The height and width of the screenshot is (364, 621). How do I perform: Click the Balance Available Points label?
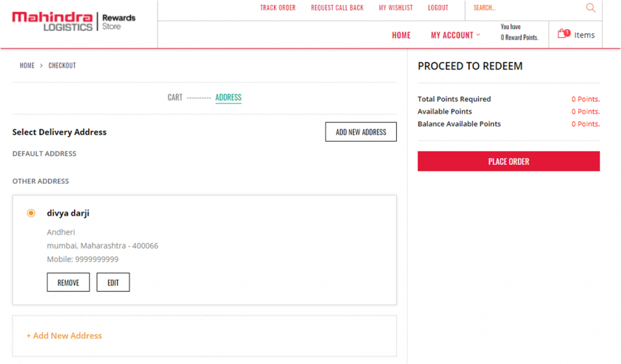coord(459,124)
